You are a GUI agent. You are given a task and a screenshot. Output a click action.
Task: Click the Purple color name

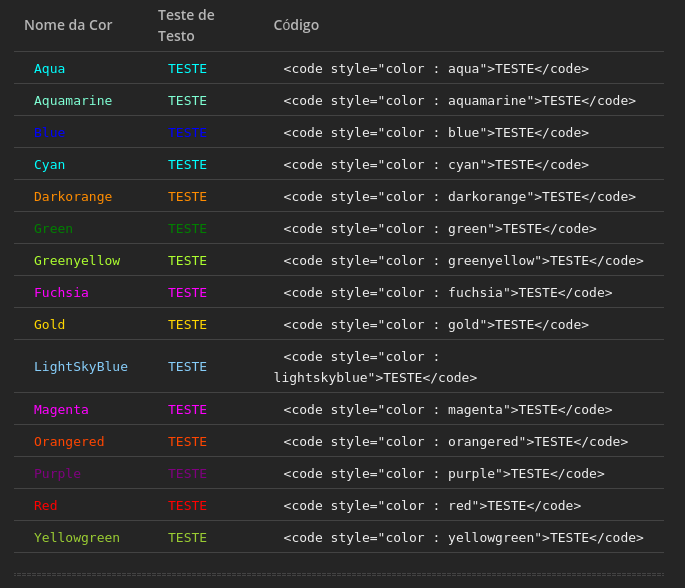click(x=57, y=474)
